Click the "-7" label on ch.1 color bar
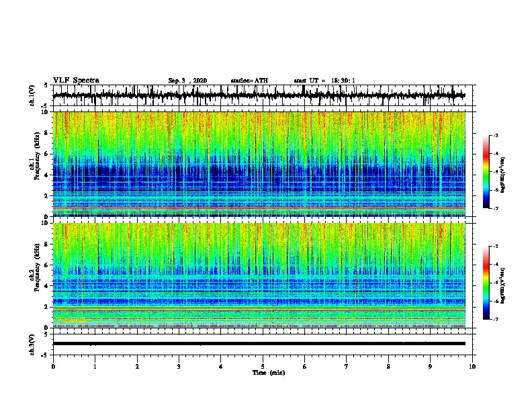The image size is (532, 411). tap(495, 208)
